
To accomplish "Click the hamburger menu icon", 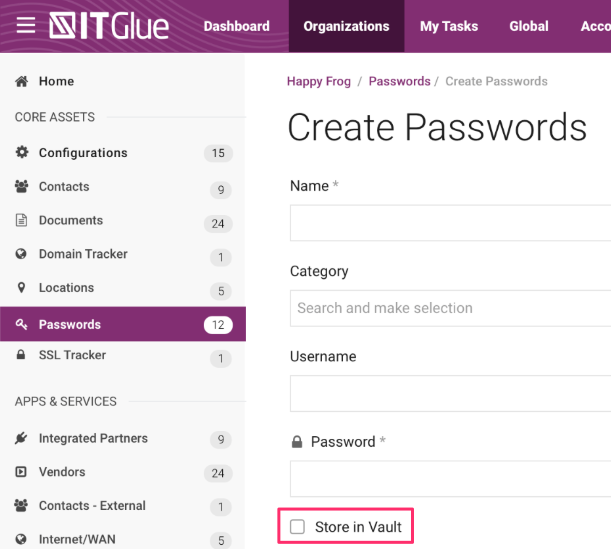I will tap(25, 25).
